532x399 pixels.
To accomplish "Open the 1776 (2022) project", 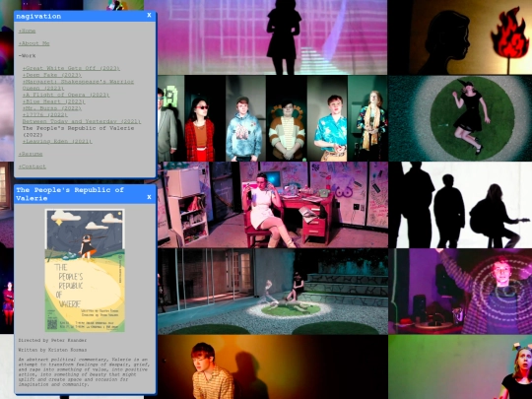I will pos(45,114).
